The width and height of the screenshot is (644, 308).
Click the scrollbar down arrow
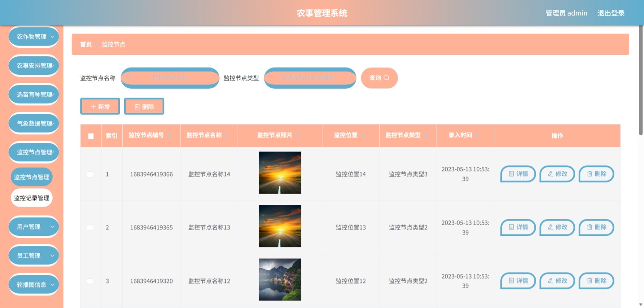tap(641, 305)
